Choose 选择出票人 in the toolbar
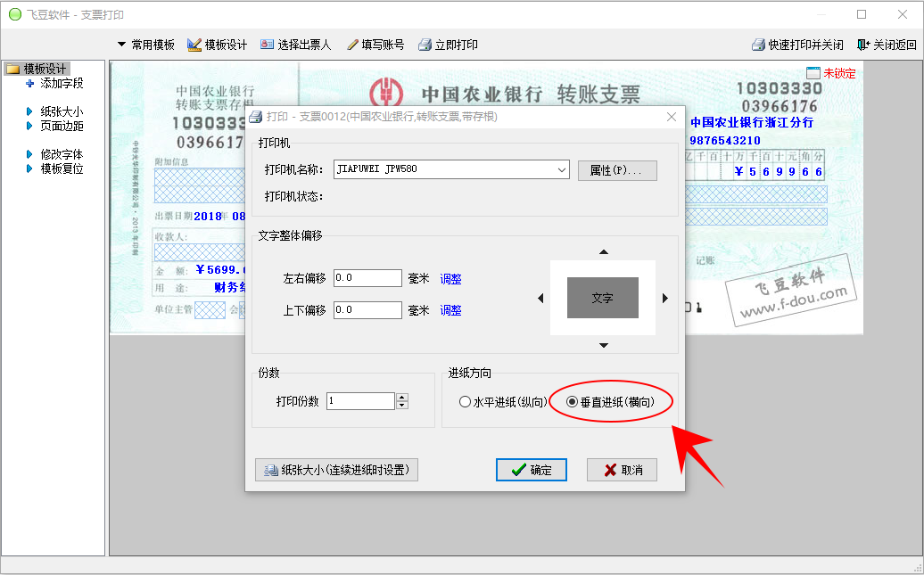The width and height of the screenshot is (924, 575). pos(305,45)
